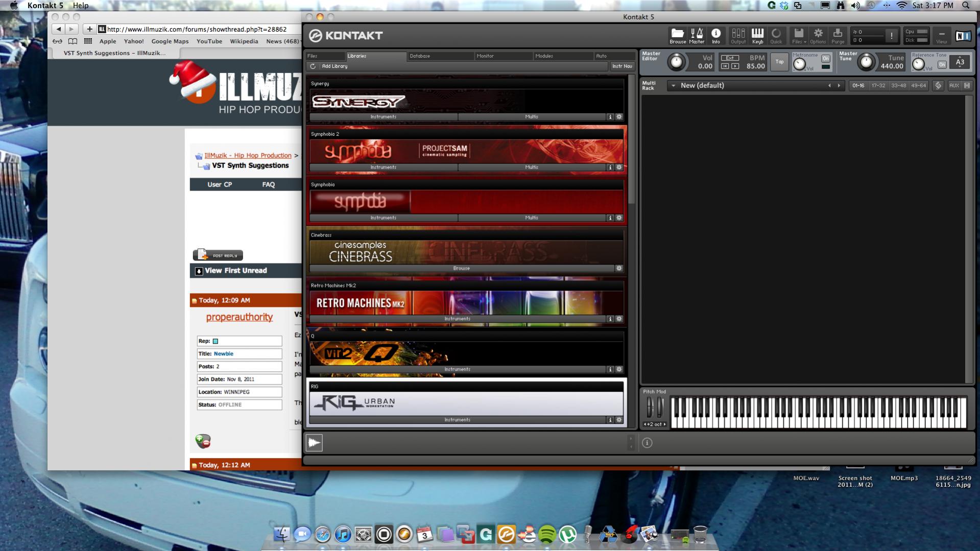Toggle the Keyb keyboard icon

click(757, 36)
